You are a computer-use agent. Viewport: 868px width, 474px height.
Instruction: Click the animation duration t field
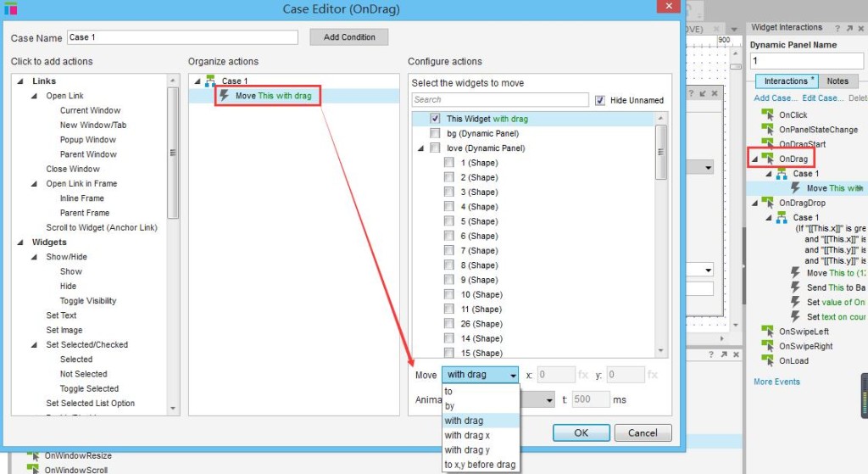pyautogui.click(x=590, y=399)
